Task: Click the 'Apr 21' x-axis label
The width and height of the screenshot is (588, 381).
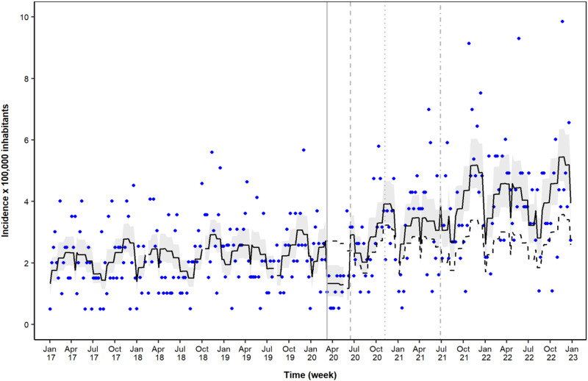Action: (419, 353)
